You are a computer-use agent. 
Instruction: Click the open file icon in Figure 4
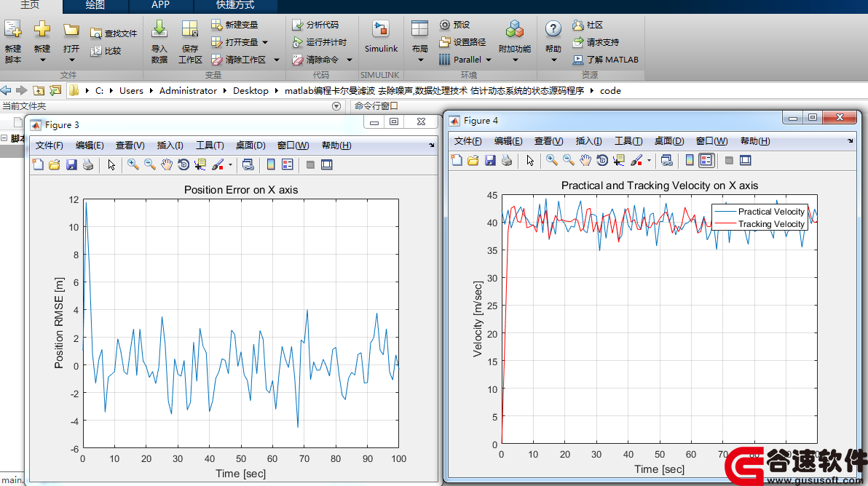tap(473, 160)
